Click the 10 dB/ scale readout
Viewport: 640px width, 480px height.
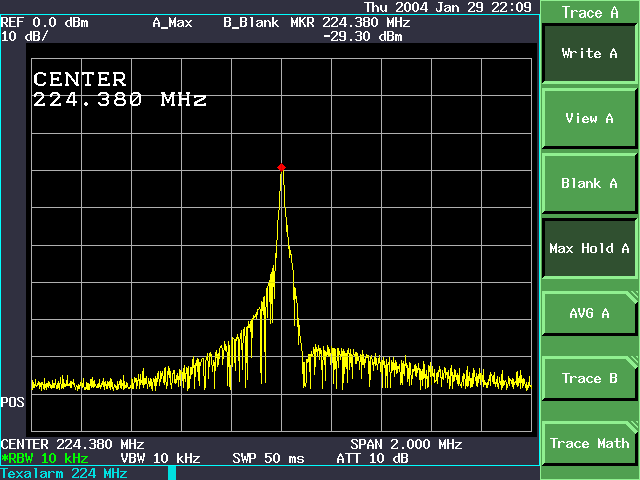click(x=24, y=36)
